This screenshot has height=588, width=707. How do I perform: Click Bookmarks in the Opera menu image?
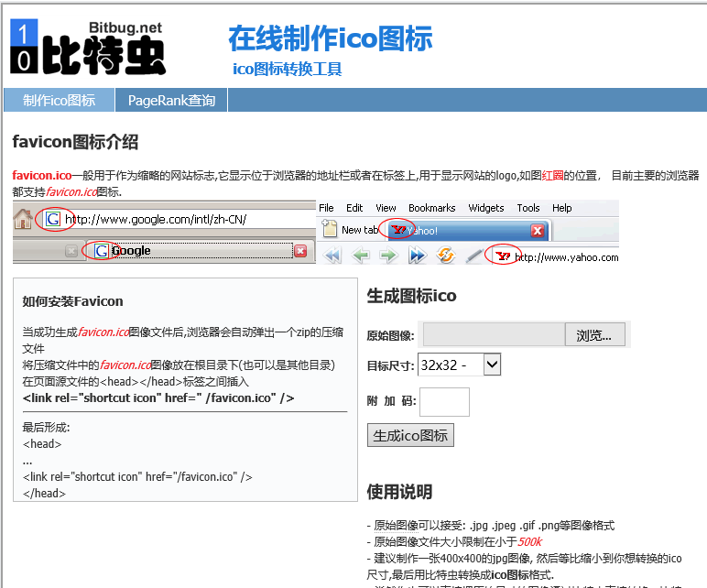click(432, 208)
